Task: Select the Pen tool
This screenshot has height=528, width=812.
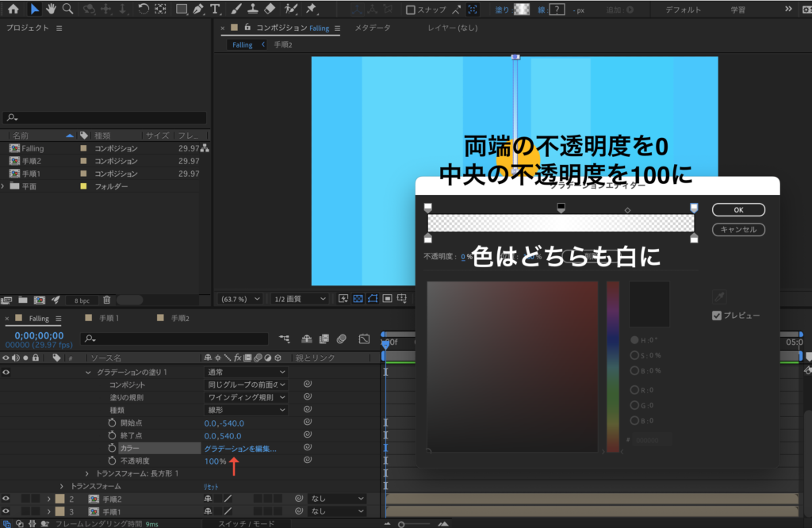Action: tap(198, 10)
